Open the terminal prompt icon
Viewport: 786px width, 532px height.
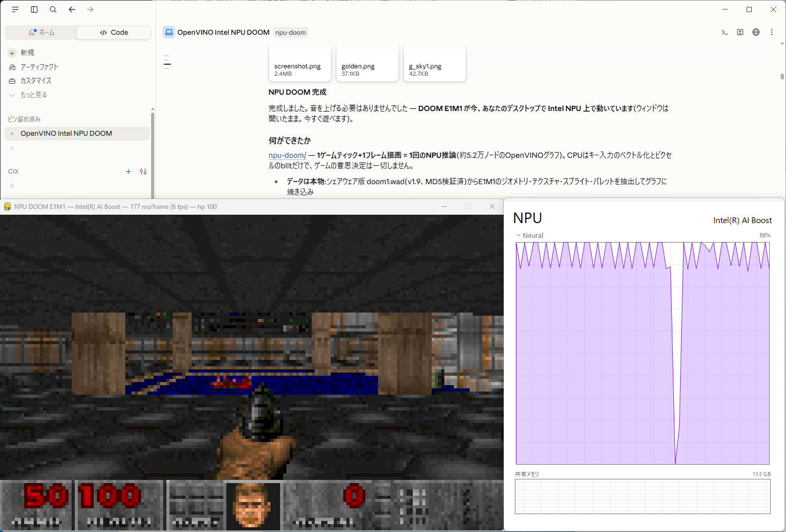(725, 32)
